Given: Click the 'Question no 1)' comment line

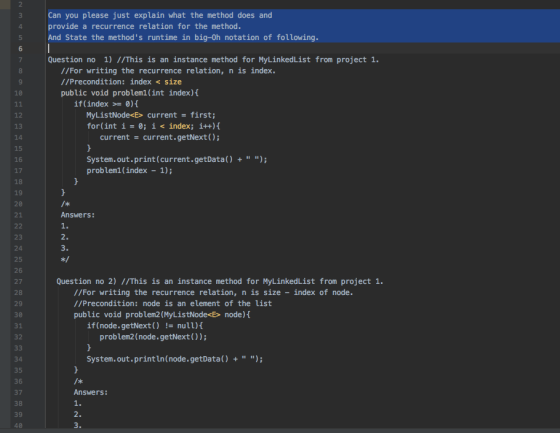Looking at the screenshot, I should coord(213,60).
